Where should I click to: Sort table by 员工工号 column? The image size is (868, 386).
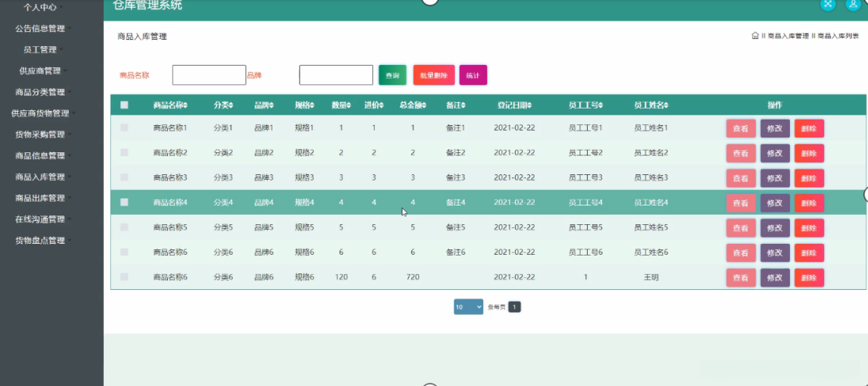pos(585,105)
